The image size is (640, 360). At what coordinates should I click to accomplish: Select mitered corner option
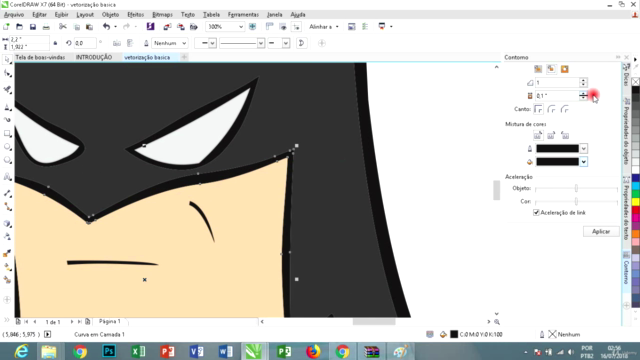pyautogui.click(x=538, y=109)
